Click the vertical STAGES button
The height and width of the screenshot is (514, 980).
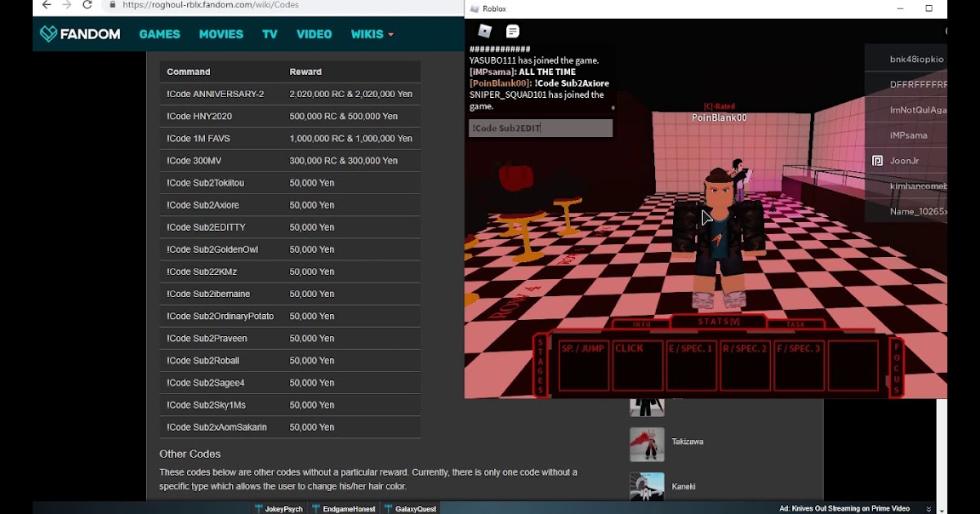coord(541,366)
